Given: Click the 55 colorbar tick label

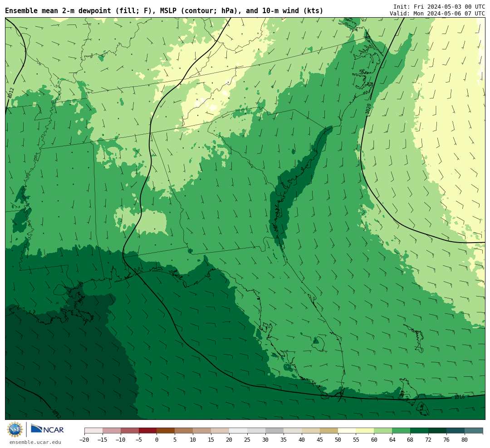Looking at the screenshot, I should pos(356,440).
